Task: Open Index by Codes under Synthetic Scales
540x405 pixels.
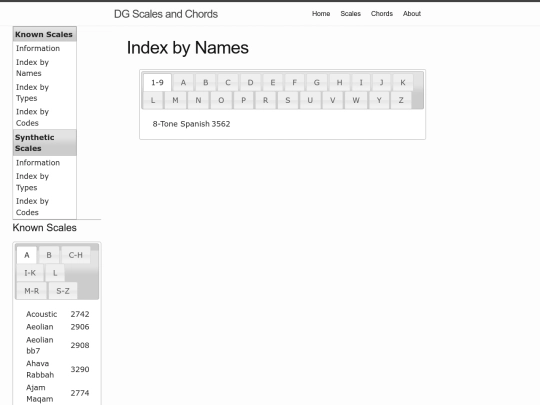Action: click(32, 207)
